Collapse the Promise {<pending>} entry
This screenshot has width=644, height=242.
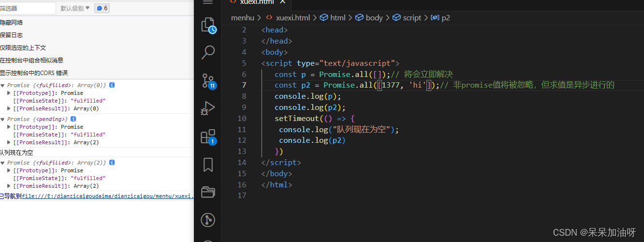(x=2, y=119)
